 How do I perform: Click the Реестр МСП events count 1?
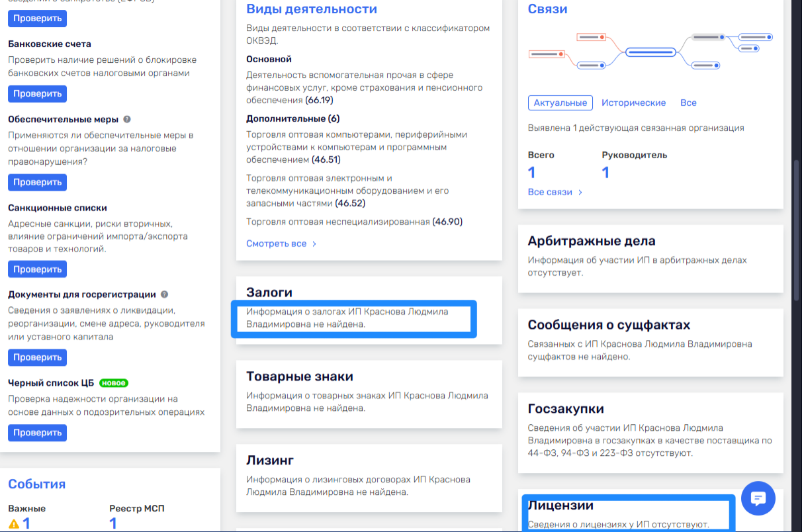coord(113,524)
